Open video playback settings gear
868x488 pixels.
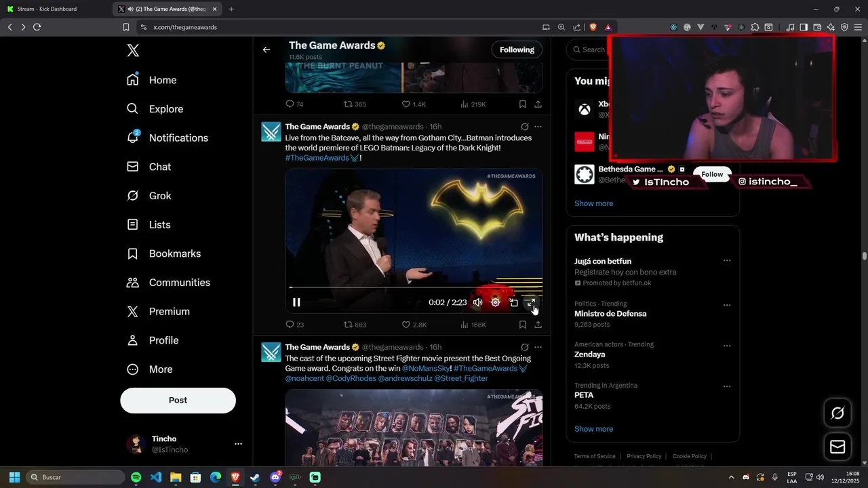[496, 302]
